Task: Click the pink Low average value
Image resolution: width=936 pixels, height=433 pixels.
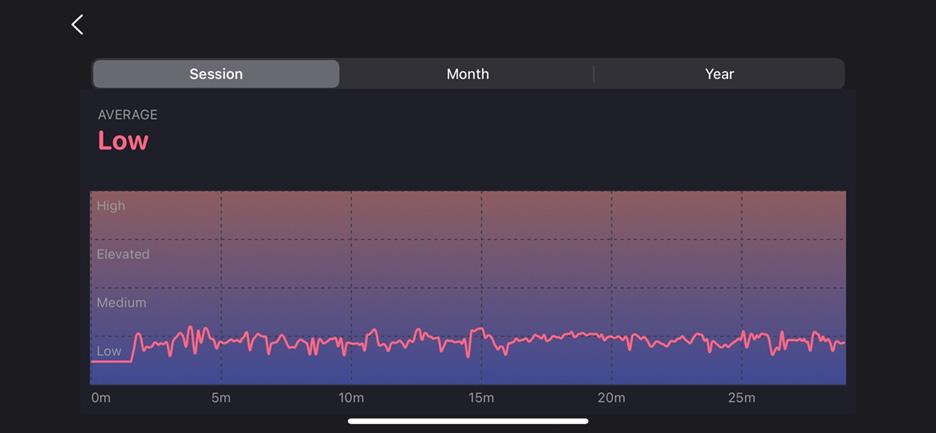Action: pyautogui.click(x=123, y=141)
